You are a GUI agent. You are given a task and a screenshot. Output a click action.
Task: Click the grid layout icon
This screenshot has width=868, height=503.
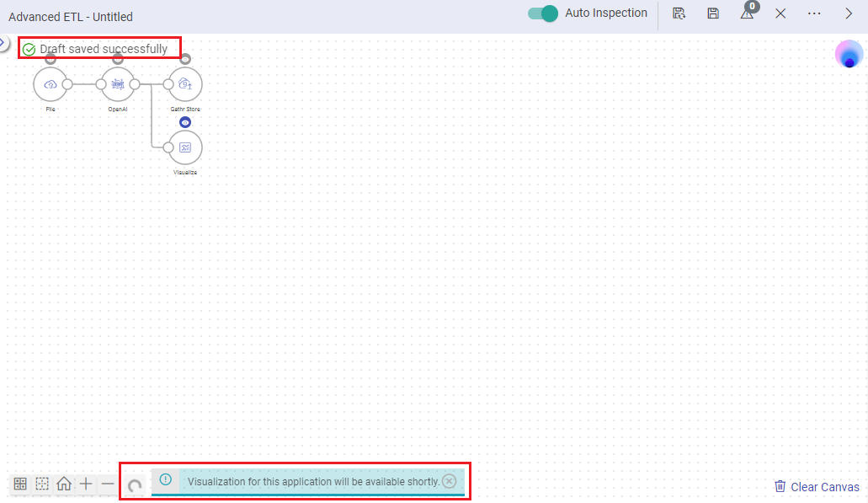20,484
